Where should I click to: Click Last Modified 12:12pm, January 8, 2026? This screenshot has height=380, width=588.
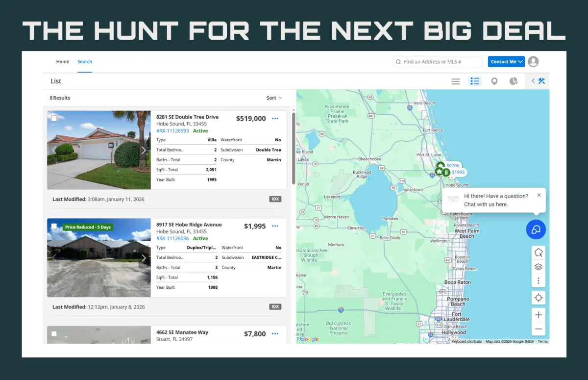(98, 307)
